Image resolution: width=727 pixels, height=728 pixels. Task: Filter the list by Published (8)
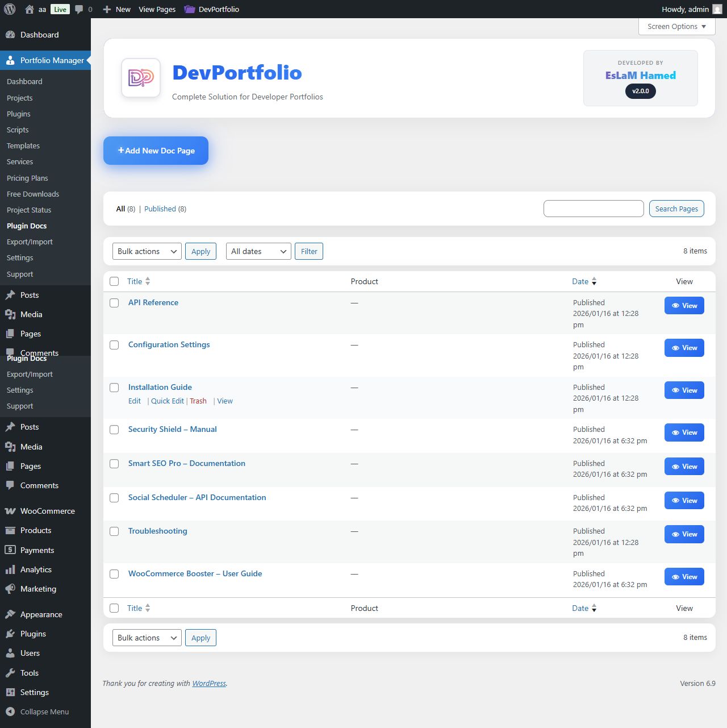(x=165, y=209)
